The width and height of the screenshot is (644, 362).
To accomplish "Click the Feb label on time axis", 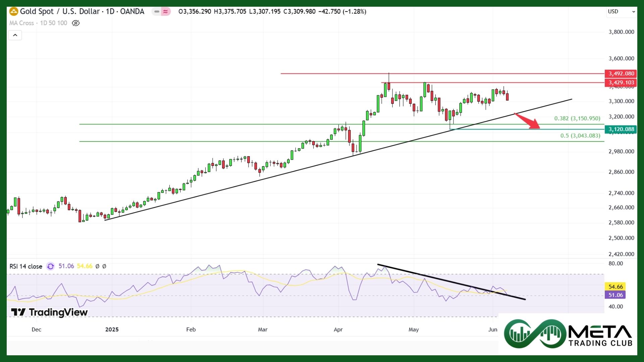I will [x=191, y=329].
